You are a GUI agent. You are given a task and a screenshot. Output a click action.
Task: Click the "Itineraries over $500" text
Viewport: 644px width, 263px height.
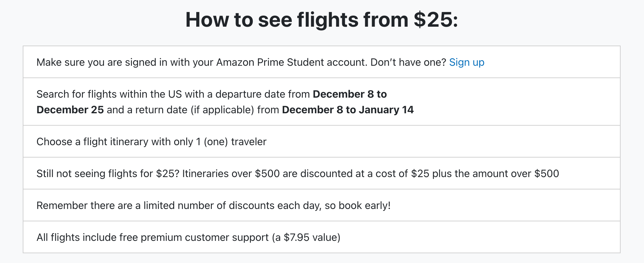231,173
